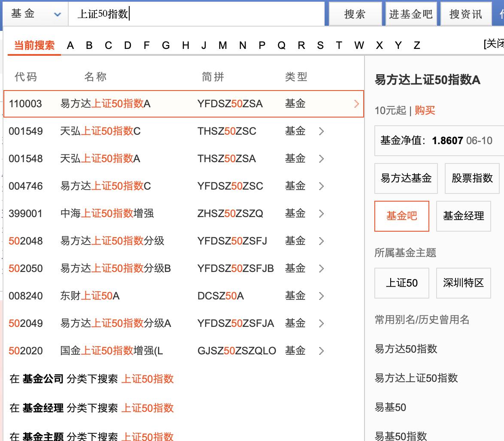Open 进基金吧 page
This screenshot has height=441, width=504.
coord(410,13)
